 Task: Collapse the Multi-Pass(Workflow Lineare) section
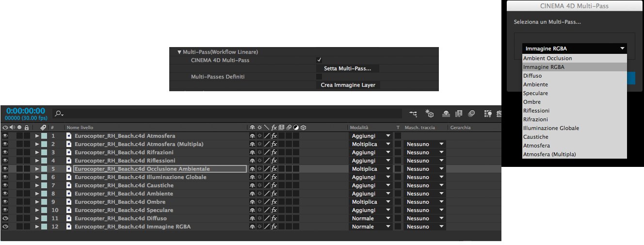179,52
